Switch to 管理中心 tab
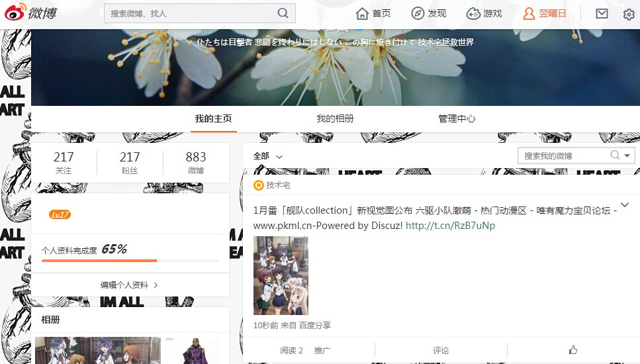Image resolution: width=640 pixels, height=364 pixels. [457, 119]
